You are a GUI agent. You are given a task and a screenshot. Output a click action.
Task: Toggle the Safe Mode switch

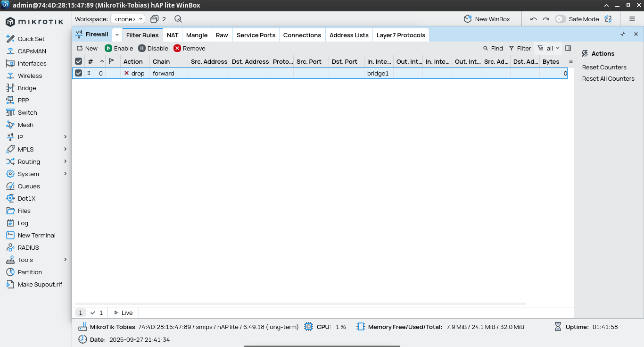pyautogui.click(x=560, y=19)
